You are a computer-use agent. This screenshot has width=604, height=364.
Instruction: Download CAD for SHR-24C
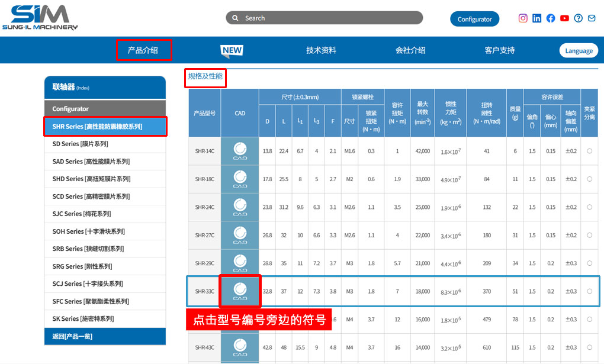coord(240,207)
